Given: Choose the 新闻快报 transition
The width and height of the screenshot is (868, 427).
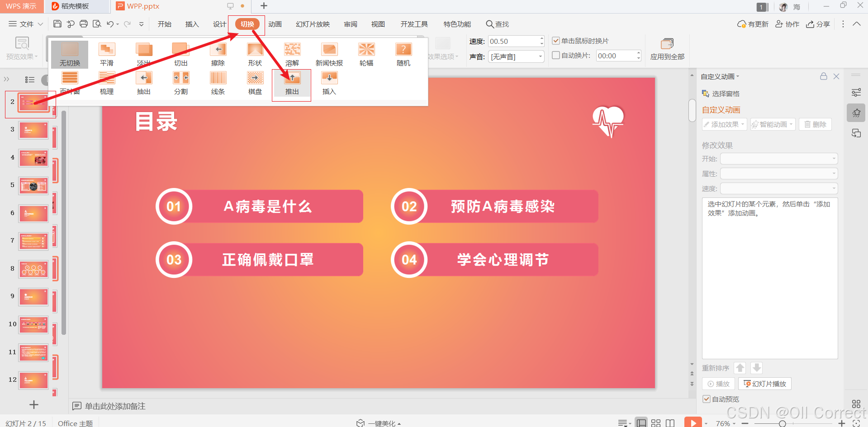Looking at the screenshot, I should 329,54.
